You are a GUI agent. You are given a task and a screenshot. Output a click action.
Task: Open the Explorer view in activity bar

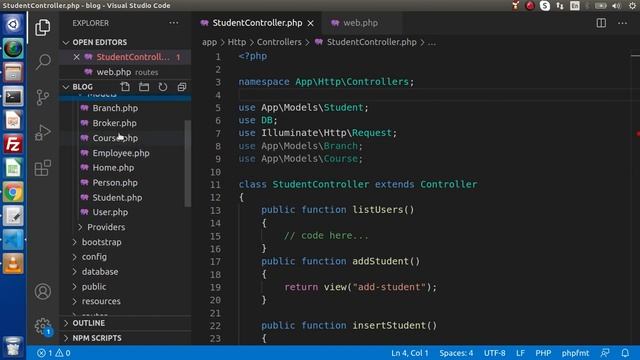coord(43,27)
